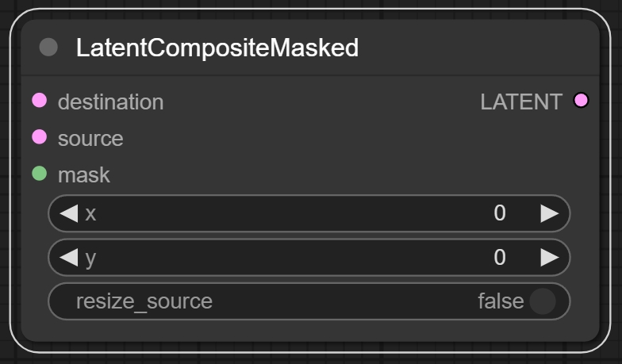Click the green mask input socket
The height and width of the screenshot is (364, 622).
tap(40, 174)
